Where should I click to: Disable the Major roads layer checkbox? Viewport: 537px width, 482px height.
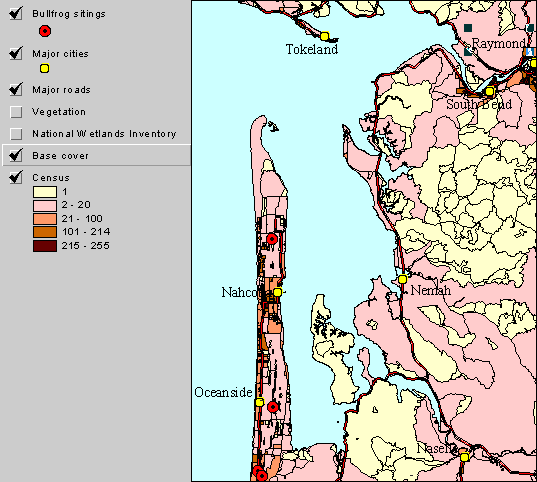(x=16, y=89)
